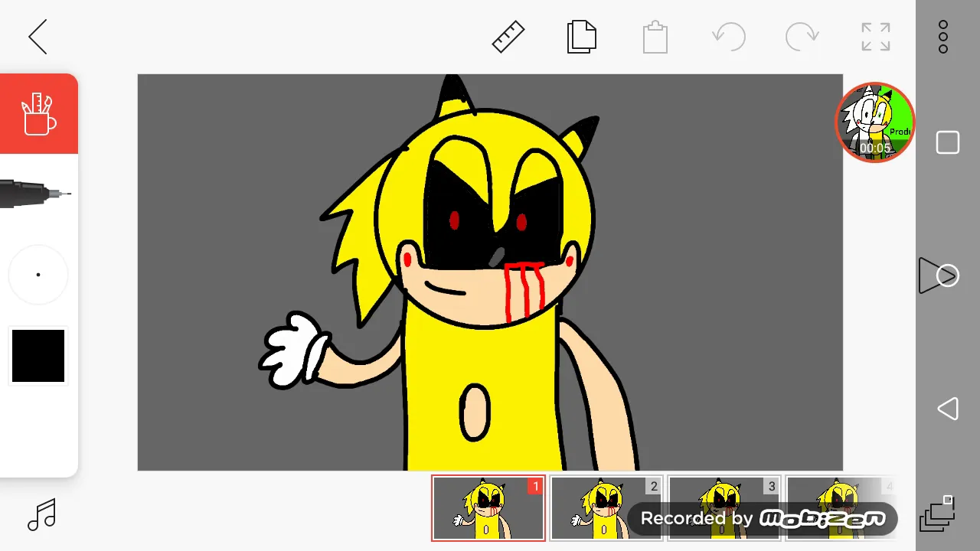Undo the last stroke

click(728, 37)
